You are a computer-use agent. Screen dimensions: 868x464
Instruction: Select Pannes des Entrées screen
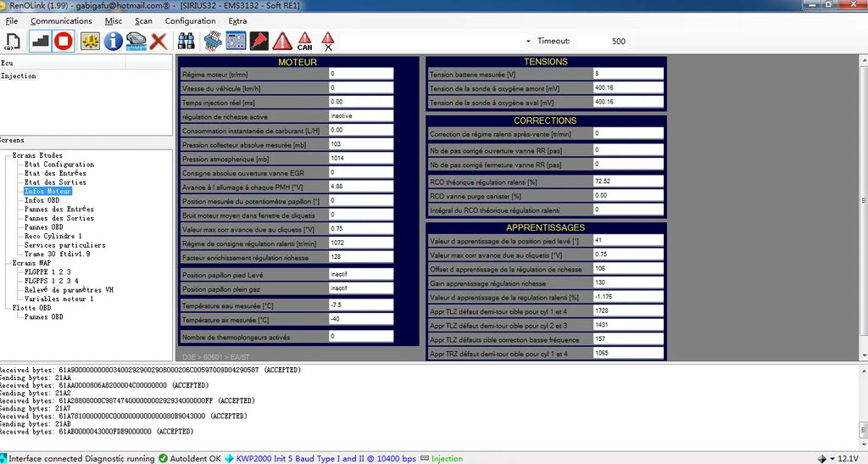pyautogui.click(x=59, y=210)
